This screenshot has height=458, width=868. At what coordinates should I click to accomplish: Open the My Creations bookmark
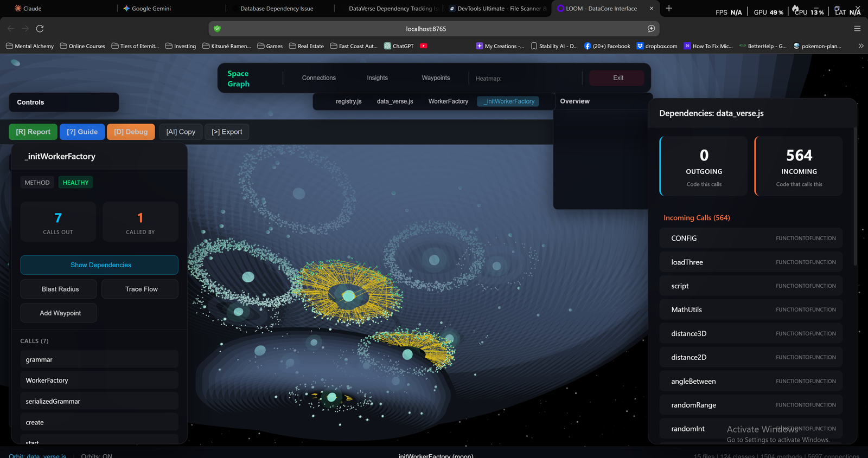(x=500, y=46)
